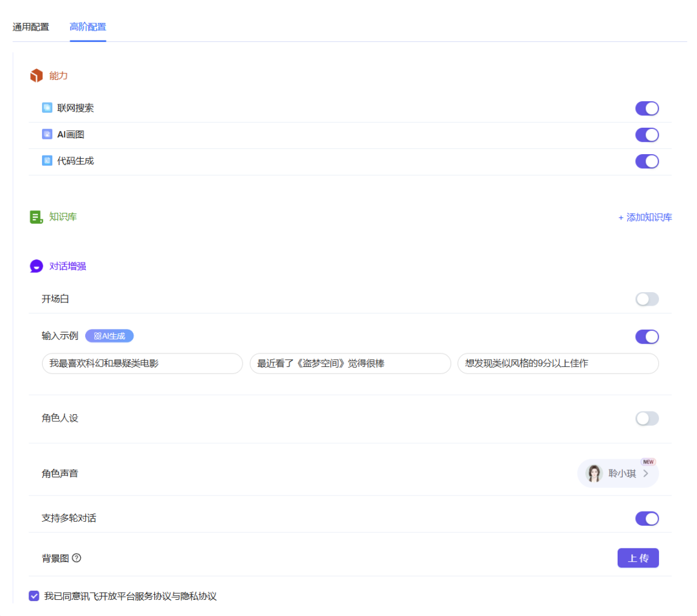Click the + 添加知识库 link
This screenshot has height=616, width=697.
click(645, 217)
